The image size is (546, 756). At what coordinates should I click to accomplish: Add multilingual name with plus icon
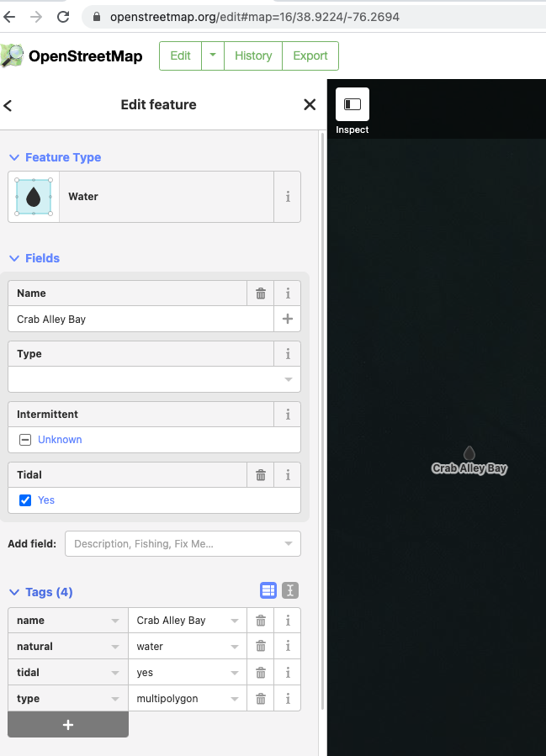click(x=288, y=319)
